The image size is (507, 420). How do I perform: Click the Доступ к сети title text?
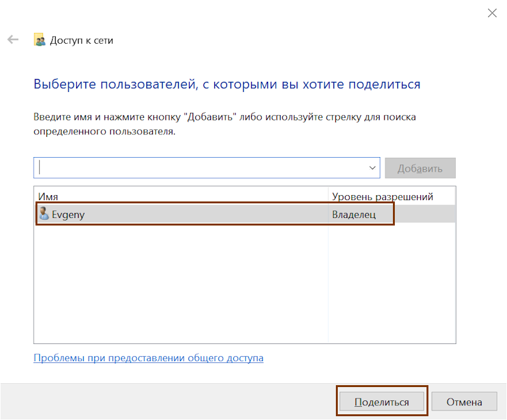pos(82,40)
